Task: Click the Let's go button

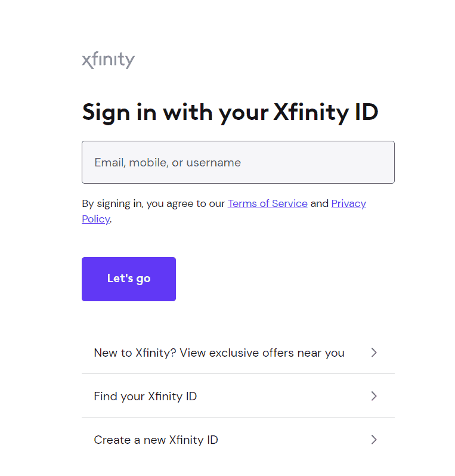Action: pos(129,279)
